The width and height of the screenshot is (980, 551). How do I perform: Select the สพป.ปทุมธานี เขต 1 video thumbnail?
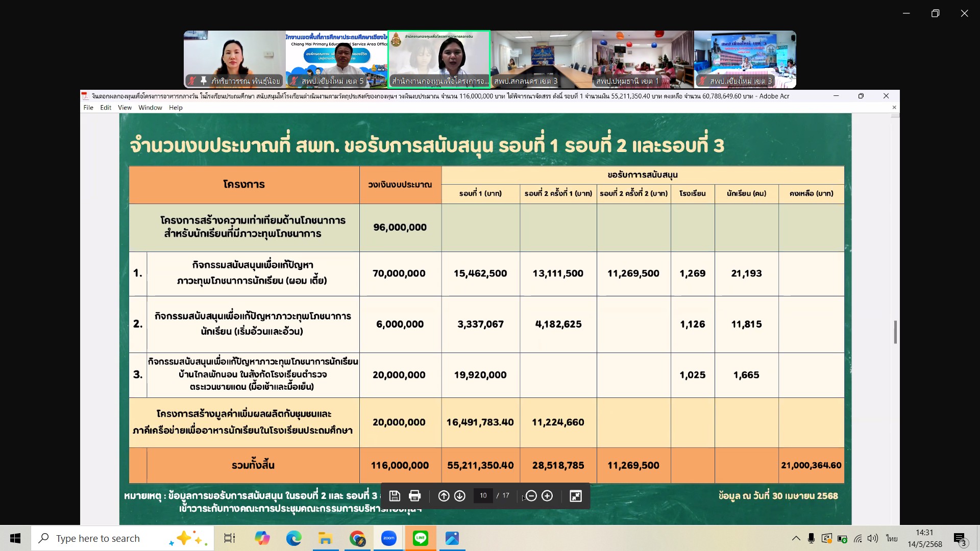[x=643, y=59]
